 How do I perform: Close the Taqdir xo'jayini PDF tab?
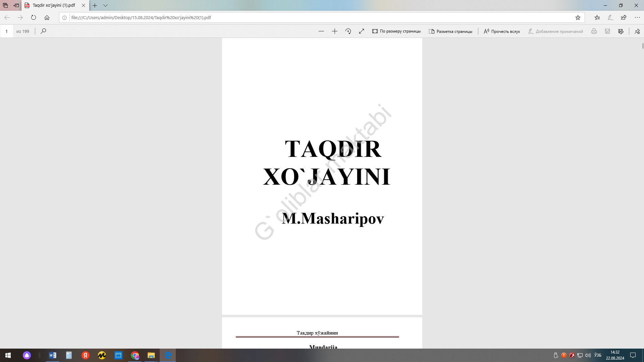tap(84, 5)
